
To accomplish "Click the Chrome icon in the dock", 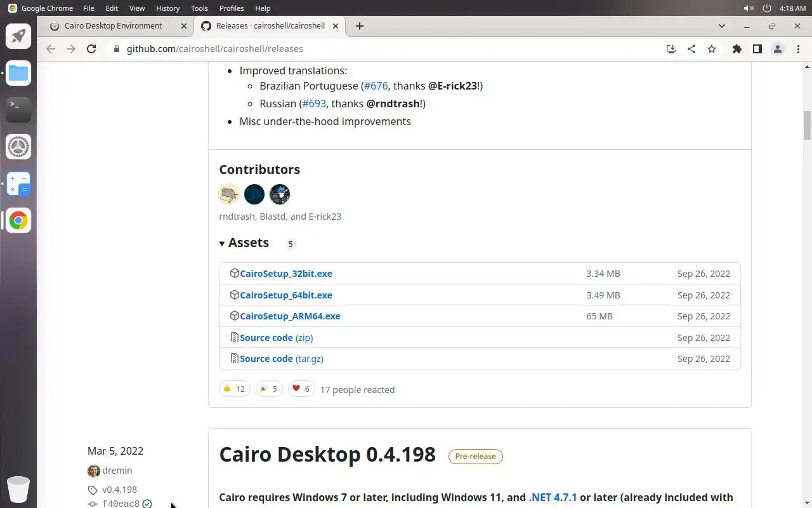I will coord(18,220).
